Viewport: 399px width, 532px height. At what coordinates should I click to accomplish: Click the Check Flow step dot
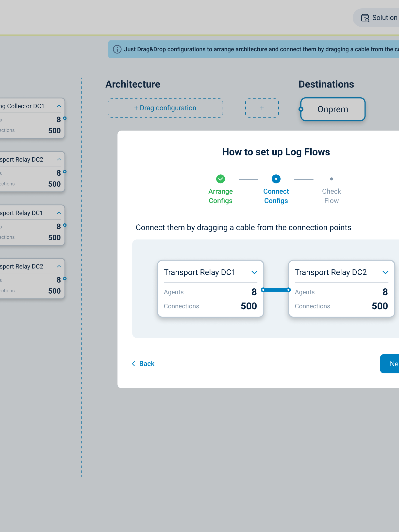pyautogui.click(x=332, y=179)
